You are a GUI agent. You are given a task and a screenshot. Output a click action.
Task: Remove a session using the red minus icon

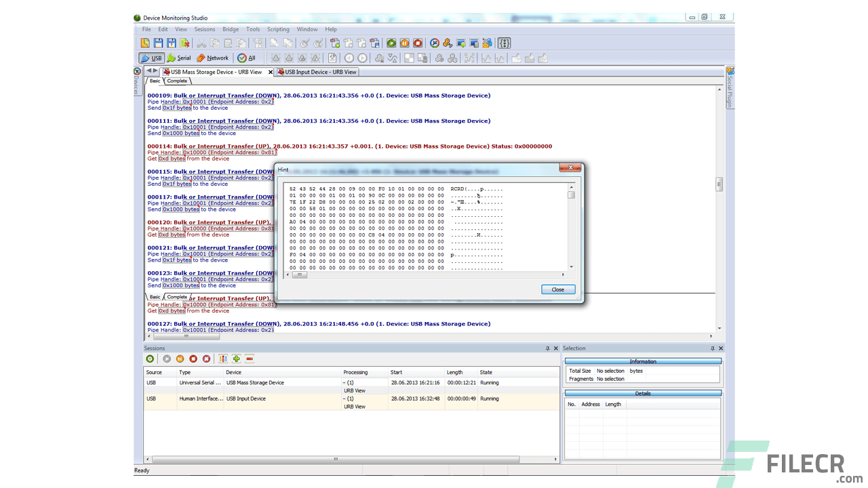[x=249, y=359]
